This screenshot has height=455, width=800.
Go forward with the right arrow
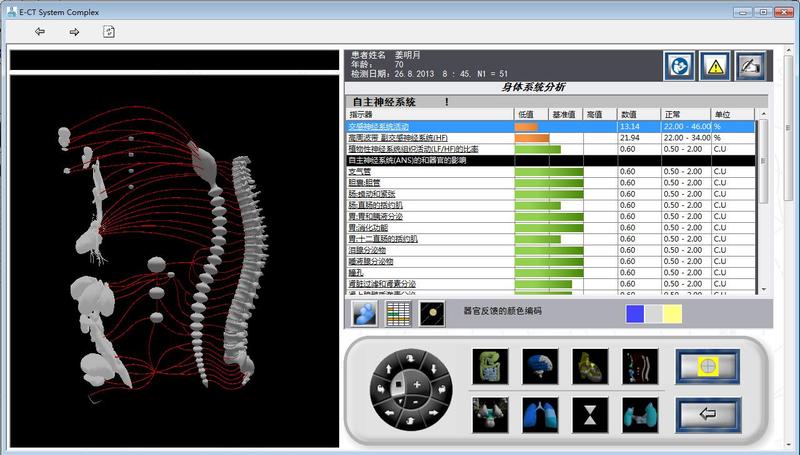tap(74, 32)
